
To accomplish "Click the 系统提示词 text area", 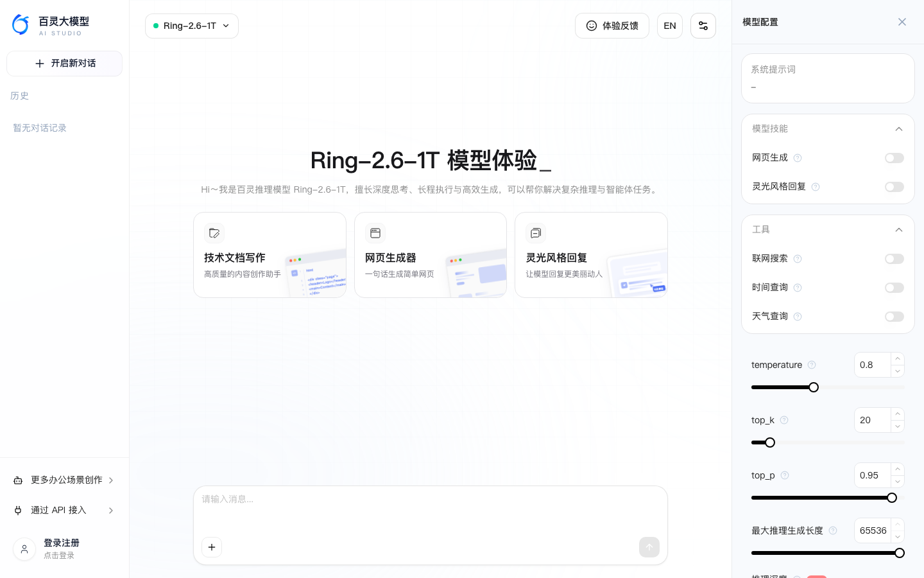I will click(828, 78).
